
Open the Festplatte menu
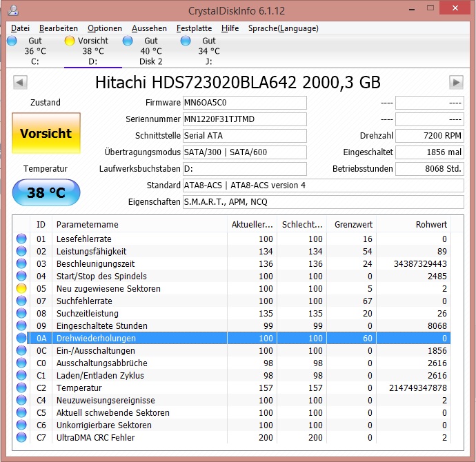tap(194, 28)
